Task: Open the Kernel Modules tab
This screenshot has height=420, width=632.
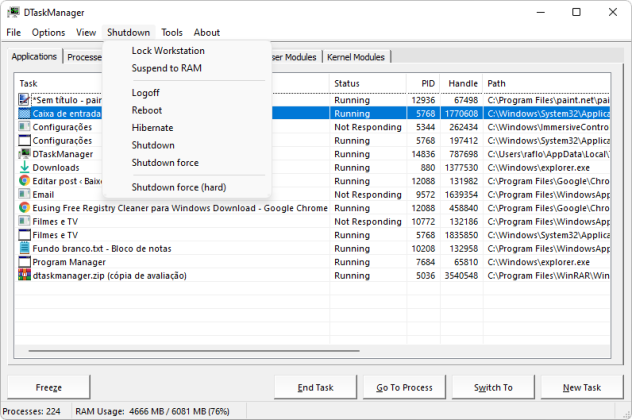Action: click(x=356, y=57)
